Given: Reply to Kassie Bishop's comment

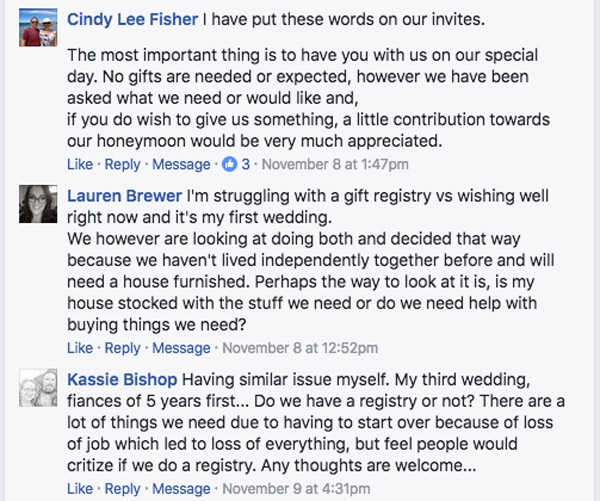Looking at the screenshot, I should 123,489.
